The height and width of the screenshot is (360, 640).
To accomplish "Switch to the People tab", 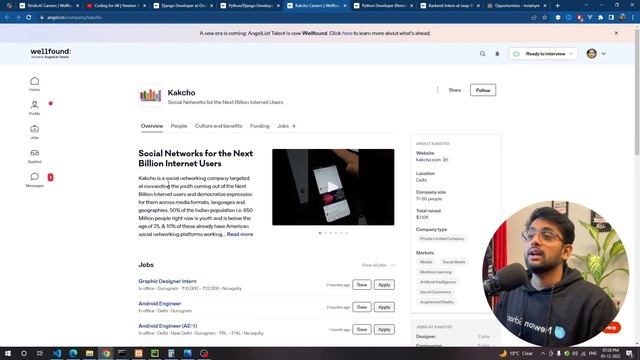I will tap(179, 126).
